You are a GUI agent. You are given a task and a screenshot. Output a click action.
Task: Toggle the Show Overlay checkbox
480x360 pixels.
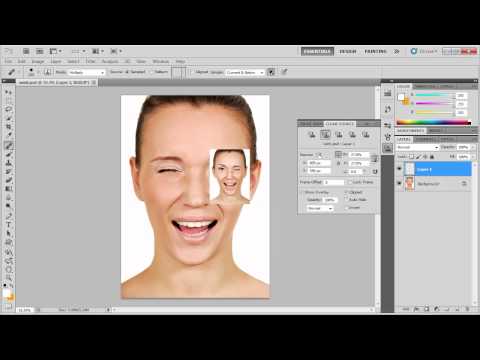302,192
